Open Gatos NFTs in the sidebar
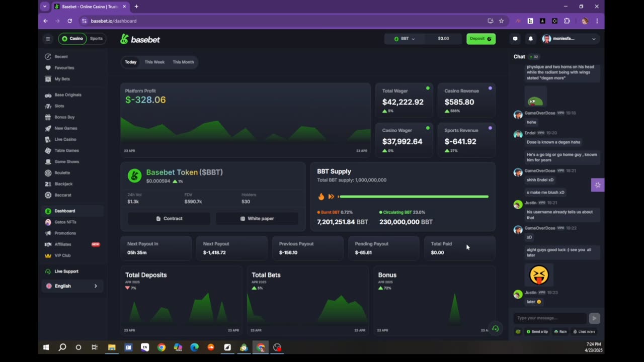The image size is (644, 362). point(65,222)
